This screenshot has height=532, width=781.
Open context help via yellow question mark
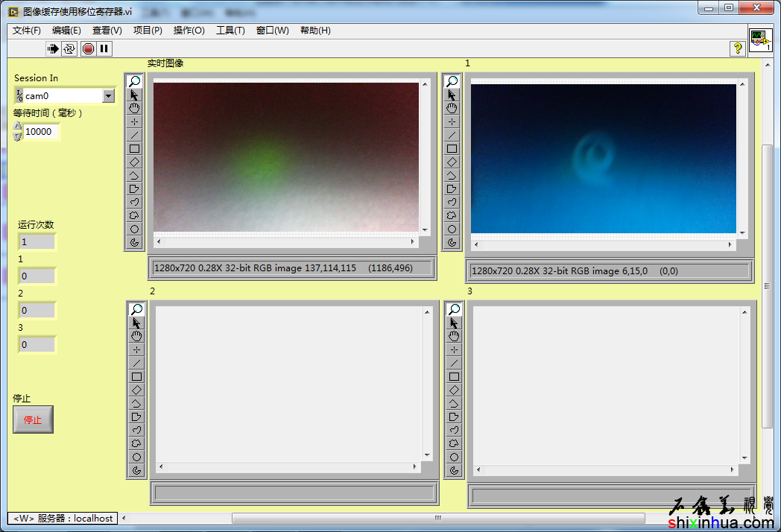click(x=738, y=48)
